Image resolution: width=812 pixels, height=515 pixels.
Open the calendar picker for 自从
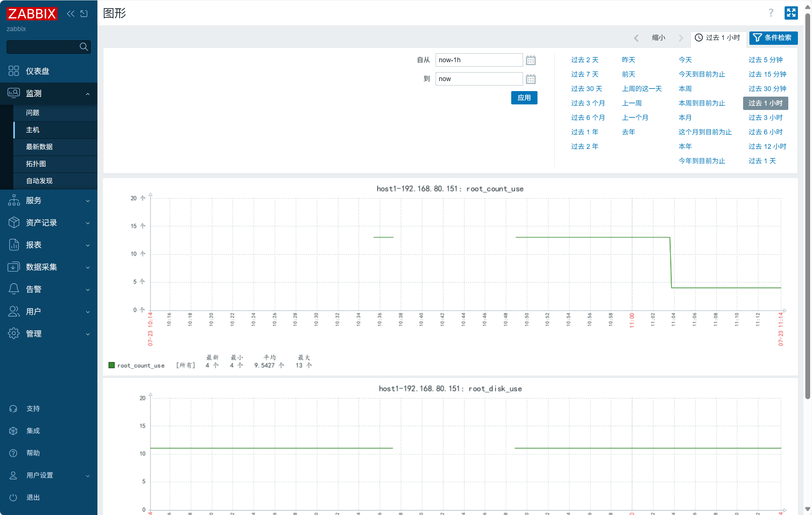pyautogui.click(x=531, y=60)
